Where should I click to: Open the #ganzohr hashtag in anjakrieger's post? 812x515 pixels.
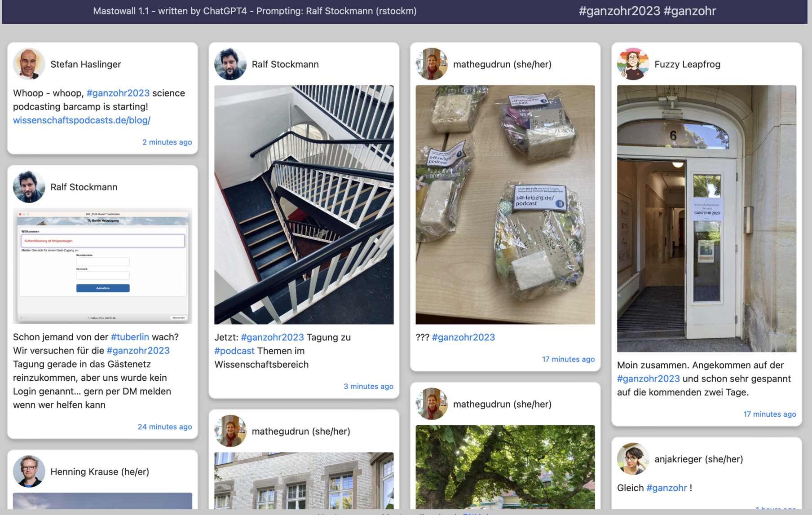(x=666, y=488)
